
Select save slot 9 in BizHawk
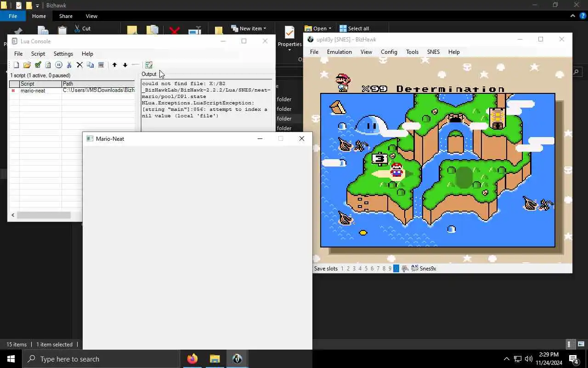coord(390,269)
